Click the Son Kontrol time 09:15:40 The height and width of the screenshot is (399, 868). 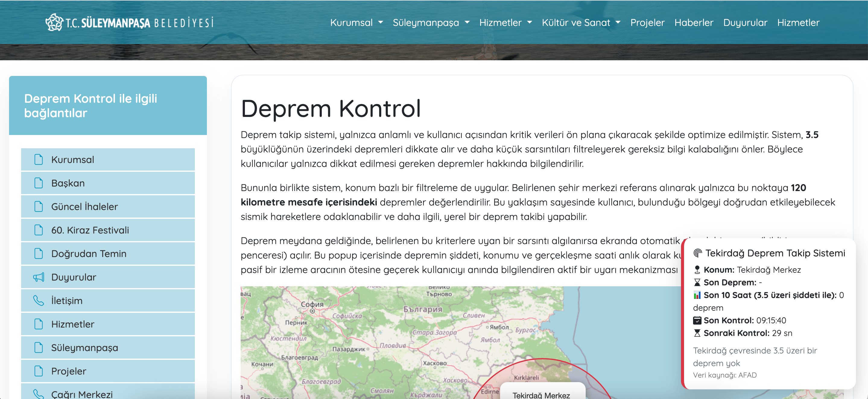point(771,321)
